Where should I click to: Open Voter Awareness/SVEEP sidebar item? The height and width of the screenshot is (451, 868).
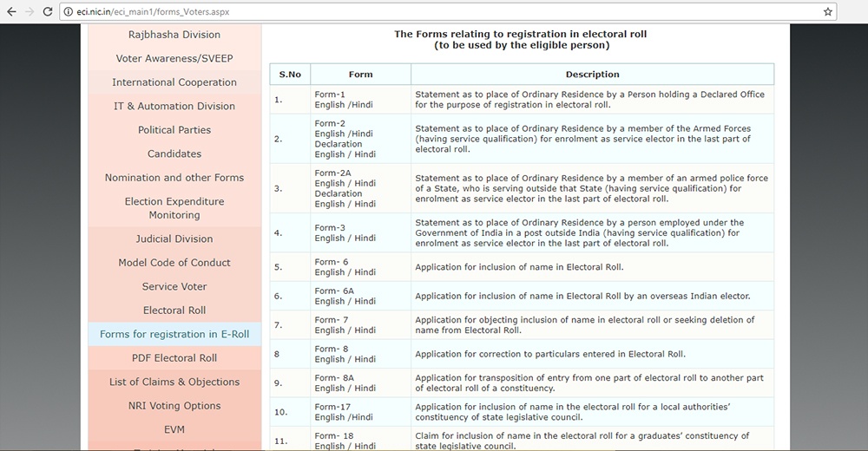(174, 59)
